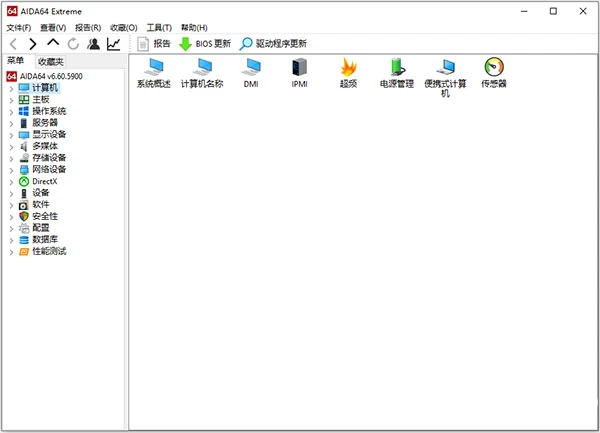Image resolution: width=600 pixels, height=433 pixels.
Task: Open the 便携式计算机 laptop icon
Action: [445, 78]
